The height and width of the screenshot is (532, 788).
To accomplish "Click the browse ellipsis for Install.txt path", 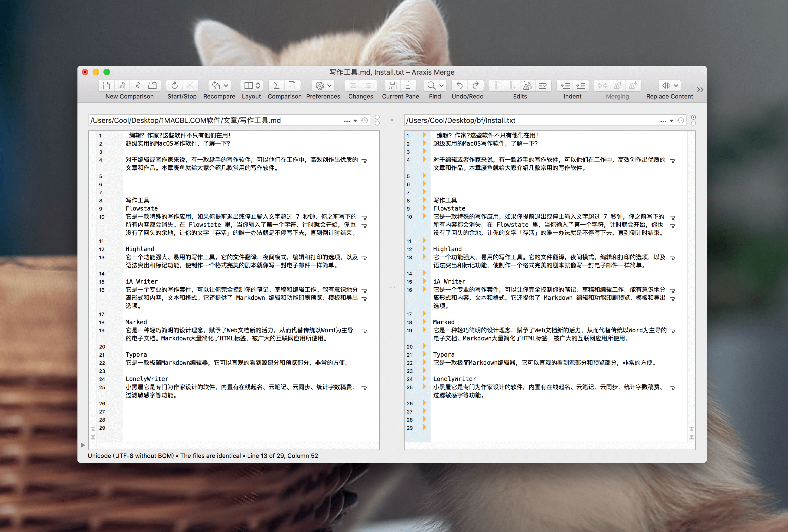I will click(663, 121).
